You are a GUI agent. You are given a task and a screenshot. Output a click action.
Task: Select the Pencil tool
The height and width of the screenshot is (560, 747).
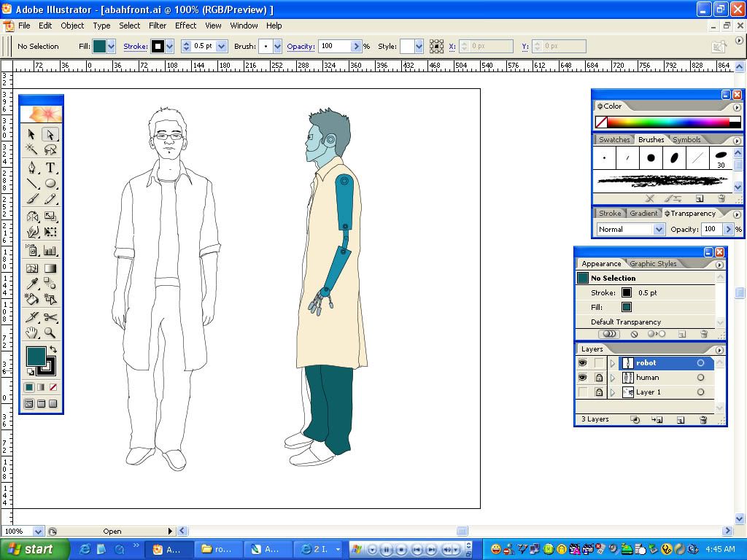[x=50, y=199]
